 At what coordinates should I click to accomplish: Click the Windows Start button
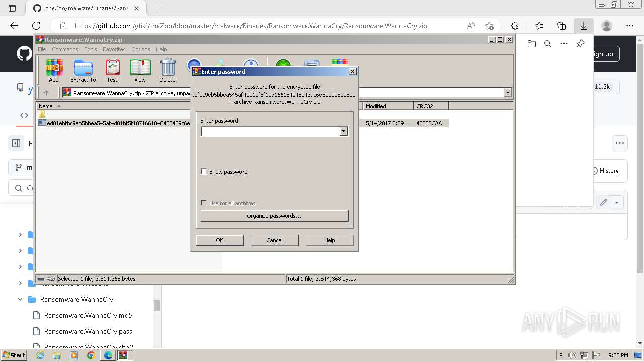tap(14, 355)
